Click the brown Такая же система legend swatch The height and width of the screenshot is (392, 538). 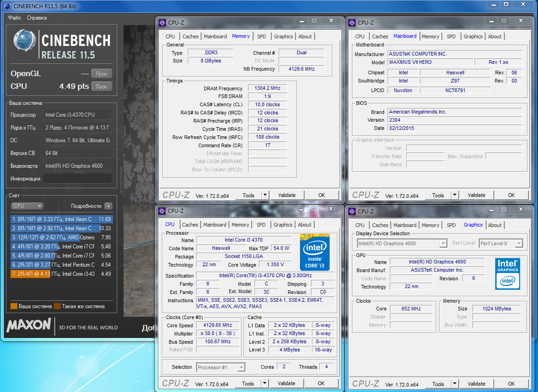[57, 306]
